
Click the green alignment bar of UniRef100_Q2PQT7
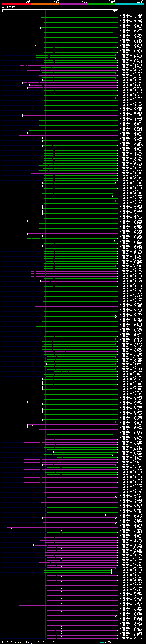[x=75, y=515]
